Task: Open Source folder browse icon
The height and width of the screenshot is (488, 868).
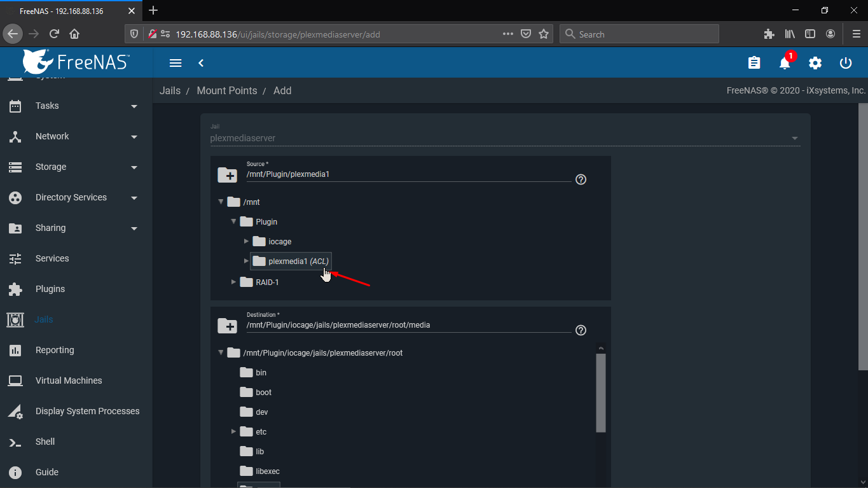Action: (227, 174)
